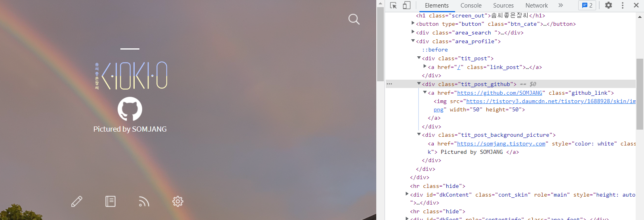Expand the btn_cate button node

click(413, 23)
